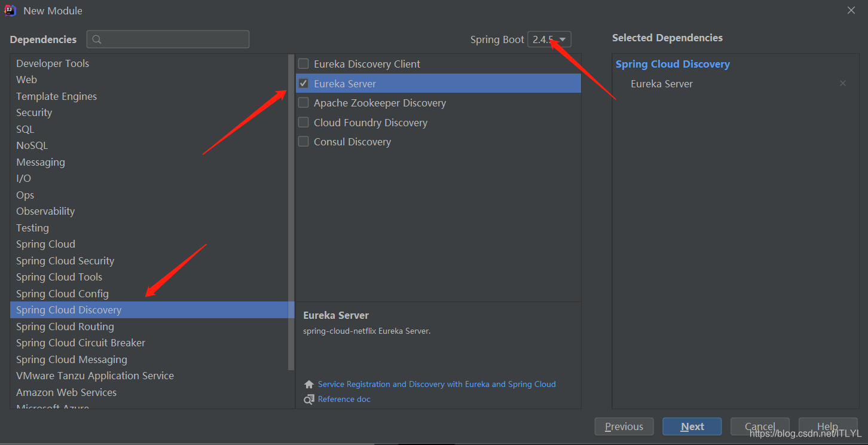Screen dimensions: 868x445
Task: Click Spring Cloud Discovery header in Selected Dependencies
Action: click(x=673, y=64)
